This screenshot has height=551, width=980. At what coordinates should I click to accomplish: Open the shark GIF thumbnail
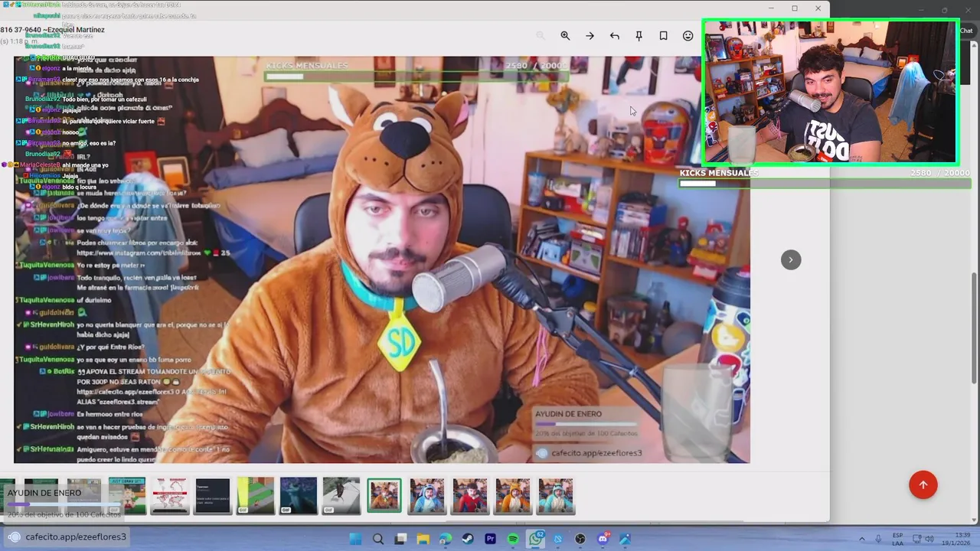298,496
